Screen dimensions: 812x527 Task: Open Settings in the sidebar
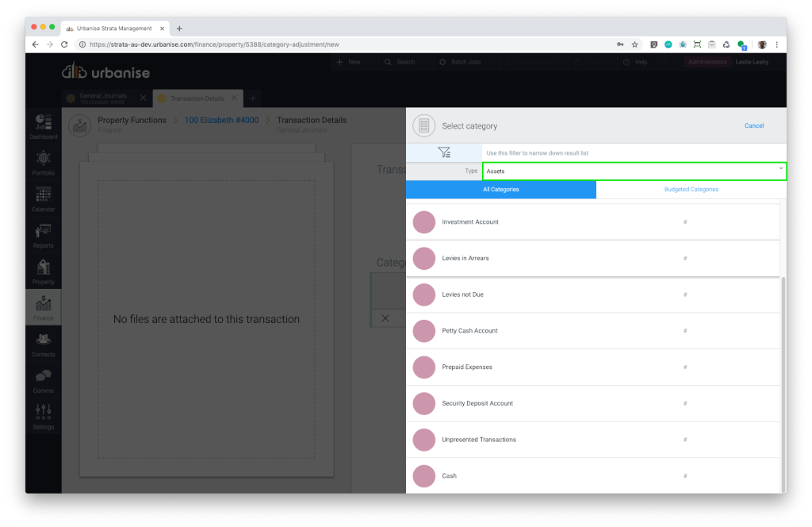pos(44,415)
